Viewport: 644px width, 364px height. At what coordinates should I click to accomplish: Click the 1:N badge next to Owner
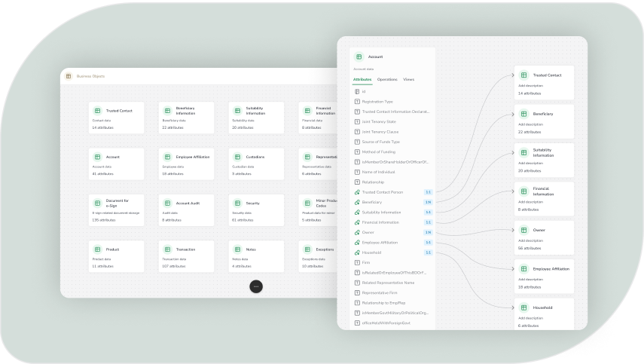click(x=428, y=232)
